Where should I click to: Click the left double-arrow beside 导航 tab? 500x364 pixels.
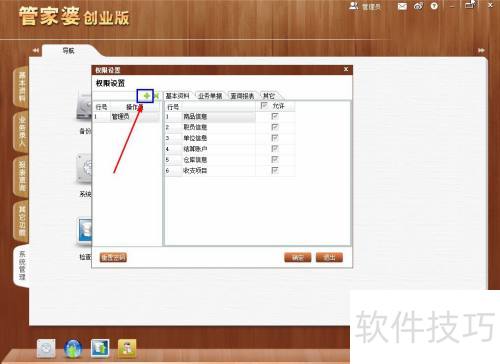click(x=36, y=50)
